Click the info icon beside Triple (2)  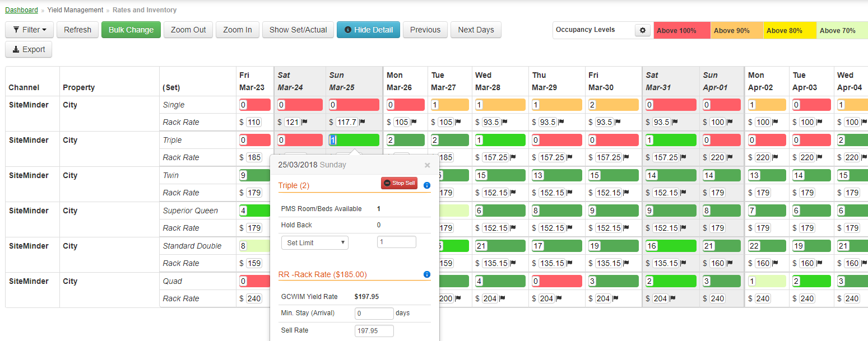pos(427,185)
